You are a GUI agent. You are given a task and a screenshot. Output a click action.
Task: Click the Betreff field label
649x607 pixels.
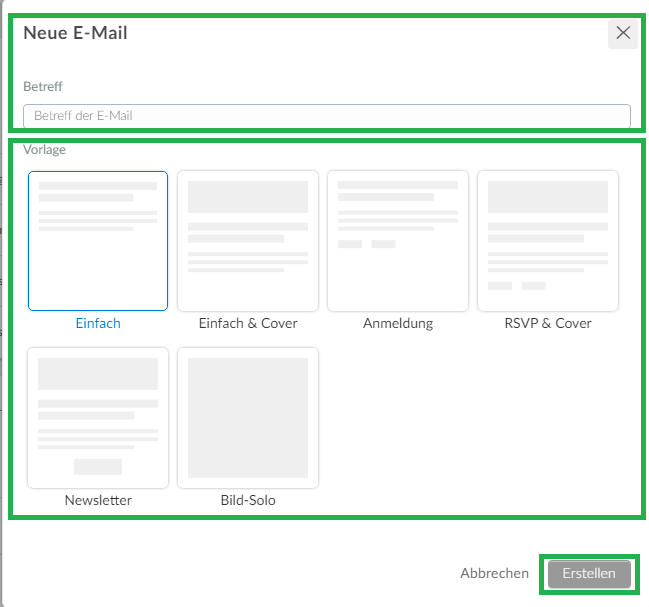pos(43,86)
